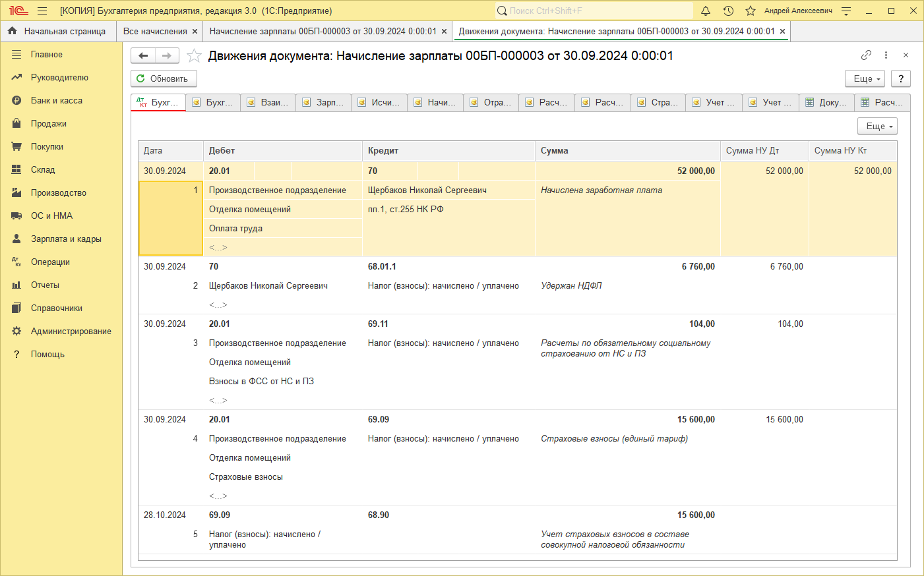Viewport: 924px width, 576px height.
Task: Open Производство section in sidebar
Action: click(x=61, y=193)
